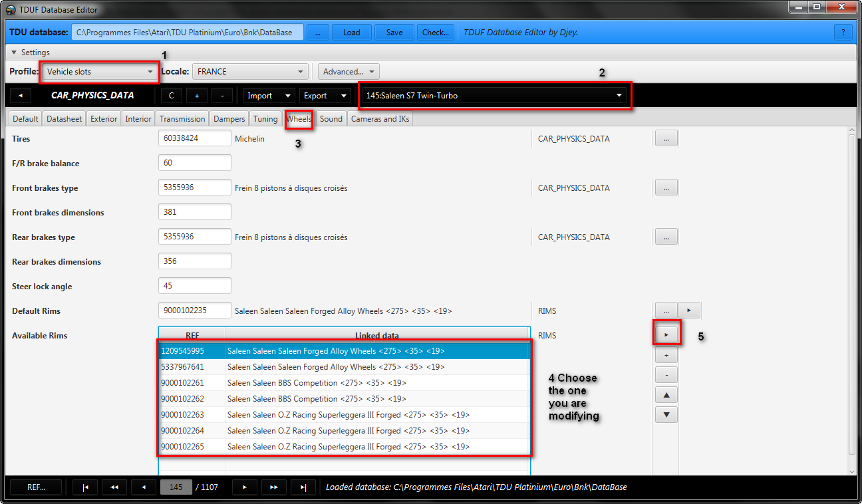Open the Profile dropdown showing Vehicle slots
The width and height of the screenshot is (862, 504).
(x=99, y=72)
